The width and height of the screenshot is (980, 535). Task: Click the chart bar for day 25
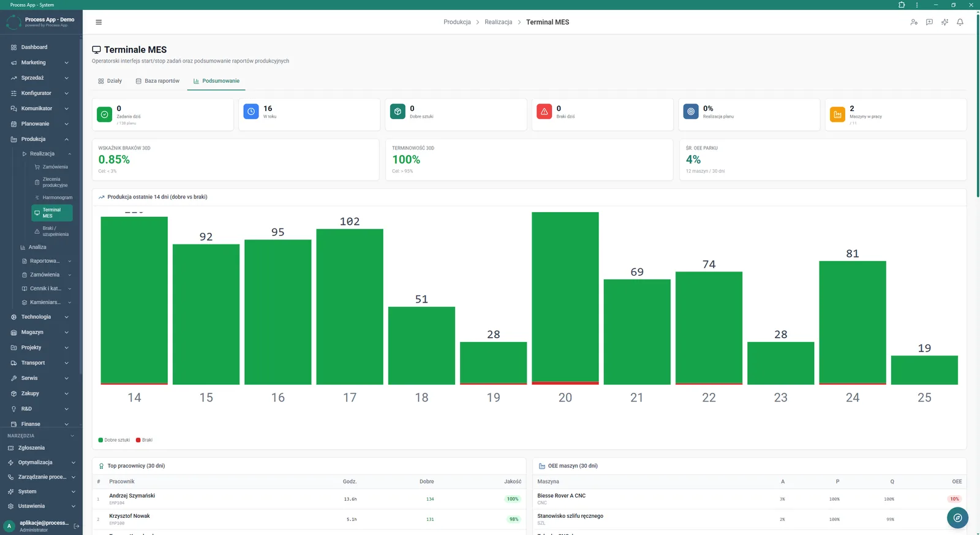pos(924,370)
